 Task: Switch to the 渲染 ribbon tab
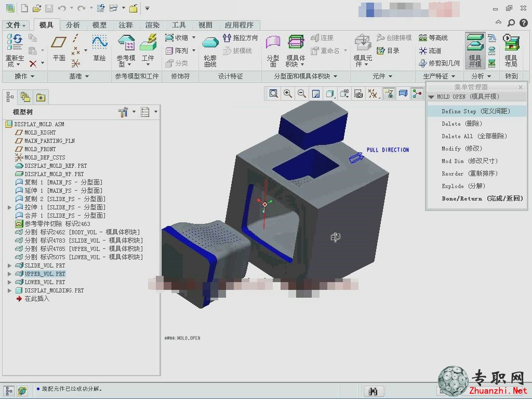point(152,25)
